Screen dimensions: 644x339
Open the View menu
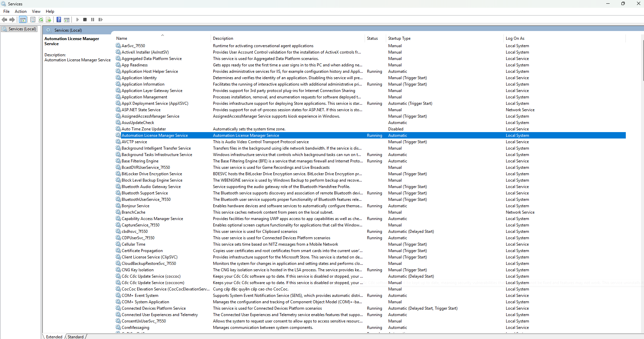pos(36,11)
